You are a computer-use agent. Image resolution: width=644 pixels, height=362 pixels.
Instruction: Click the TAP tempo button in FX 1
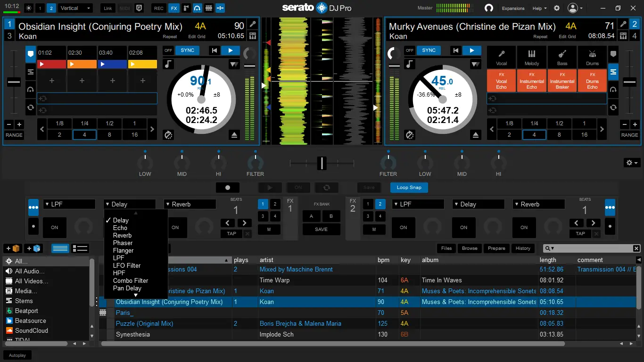click(231, 233)
